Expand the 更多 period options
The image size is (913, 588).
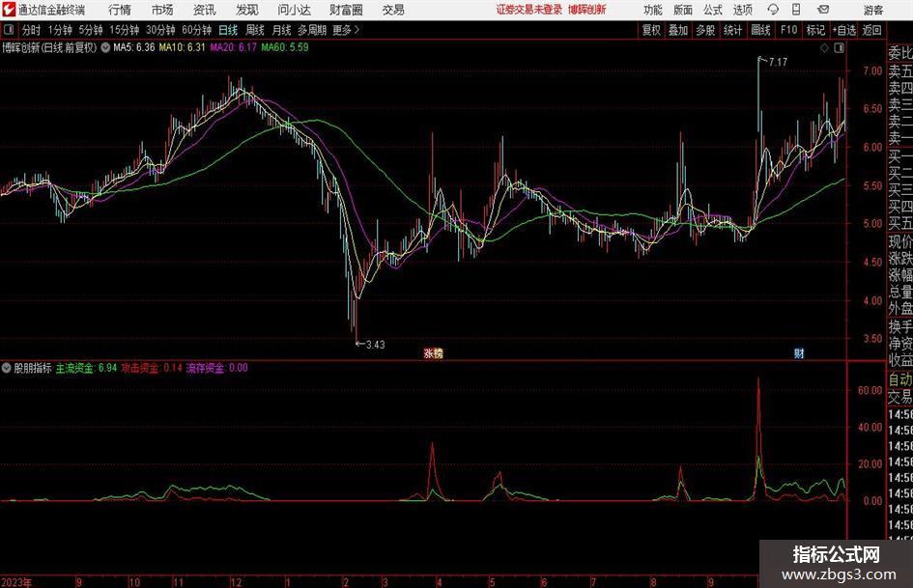(x=346, y=30)
